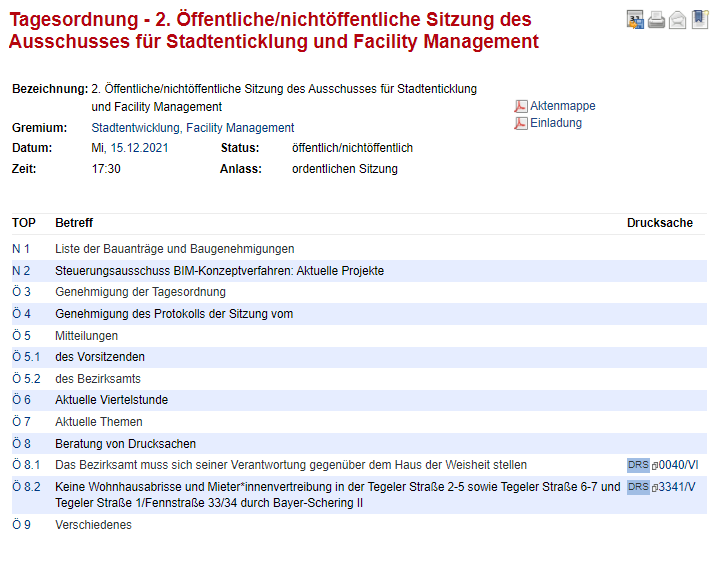Click 'des Vorsitzenden' row text

click(100, 357)
